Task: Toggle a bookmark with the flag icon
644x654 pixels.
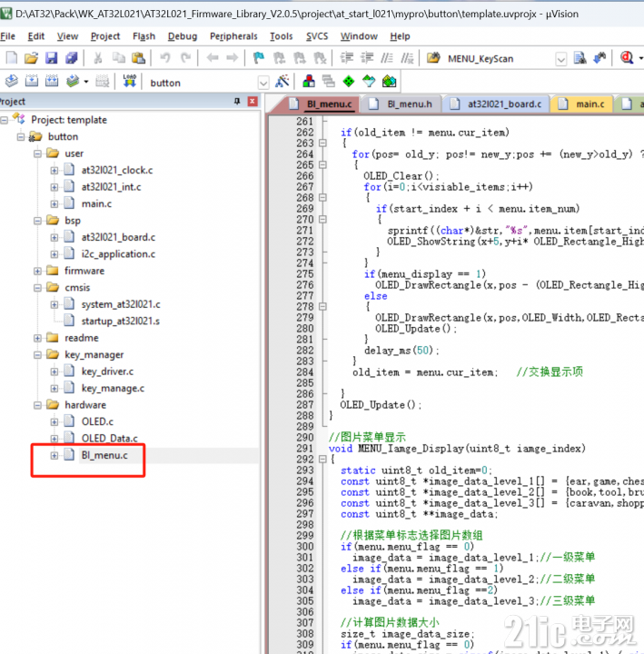Action: click(x=259, y=57)
